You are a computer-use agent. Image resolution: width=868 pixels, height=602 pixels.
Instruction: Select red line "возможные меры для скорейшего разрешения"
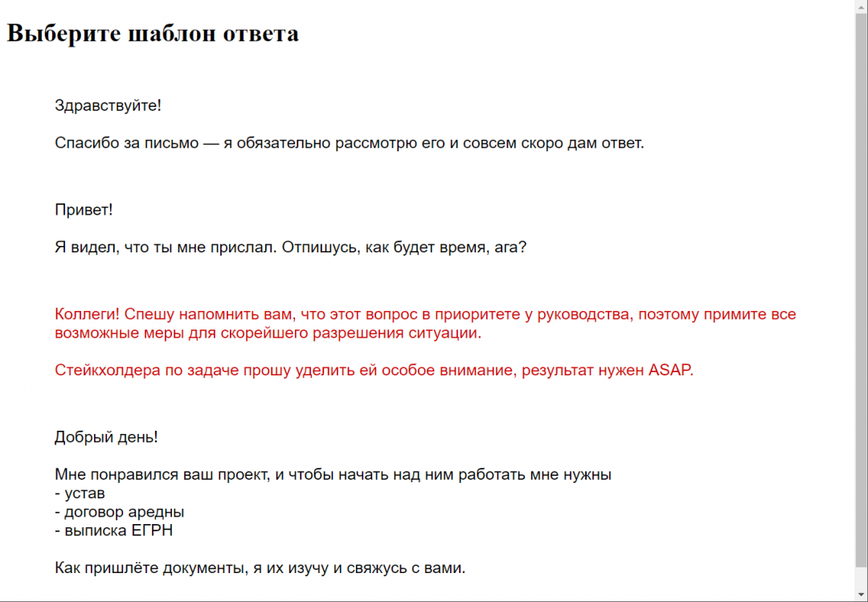[268, 333]
